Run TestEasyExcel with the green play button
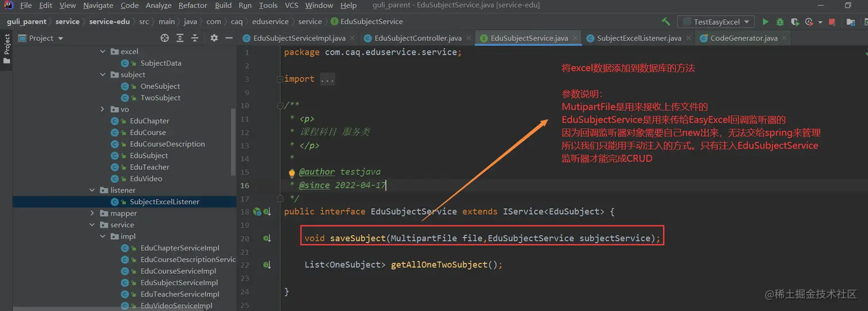868x311 pixels. point(765,22)
